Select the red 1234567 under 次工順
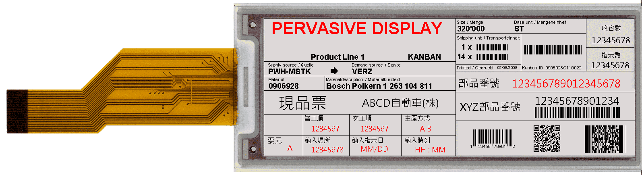This screenshot has width=644, height=175. pos(375,129)
